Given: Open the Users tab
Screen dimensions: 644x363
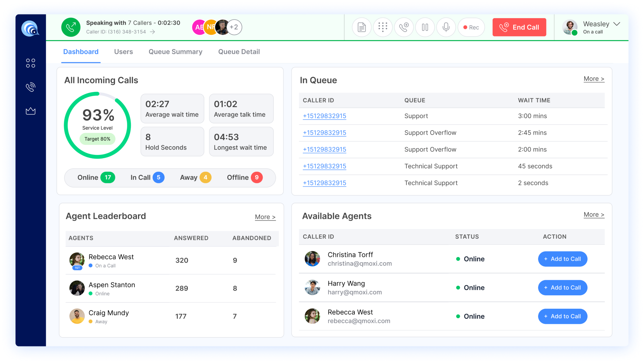Looking at the screenshot, I should point(123,52).
